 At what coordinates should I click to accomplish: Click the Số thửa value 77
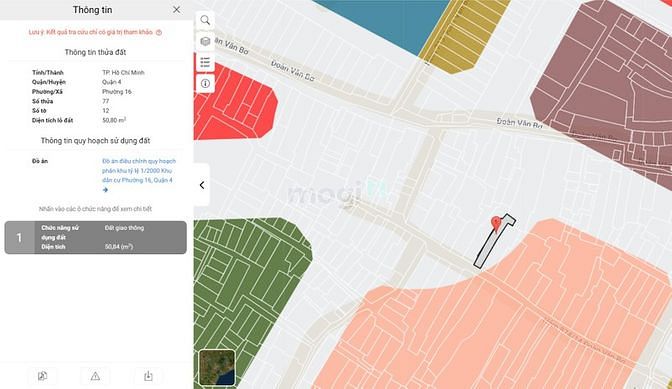(105, 101)
